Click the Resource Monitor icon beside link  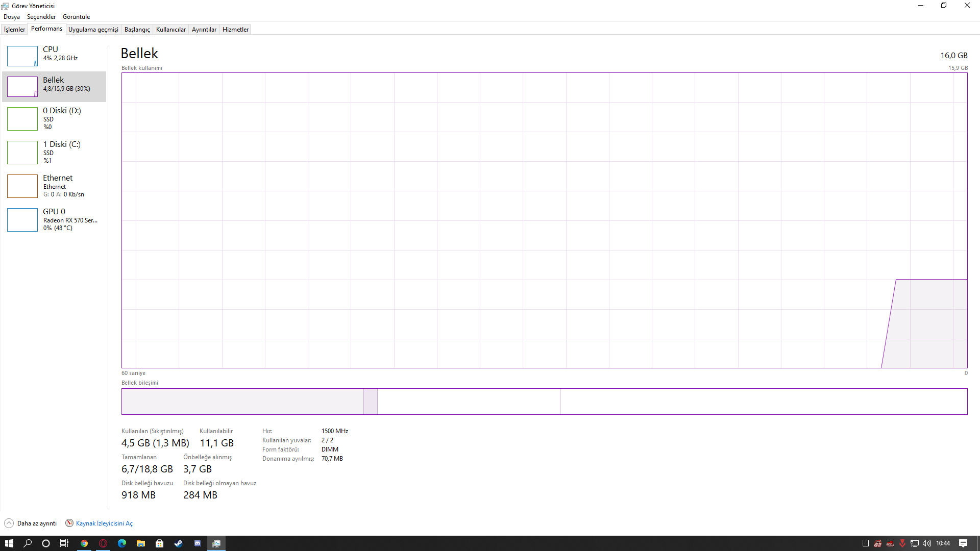pyautogui.click(x=69, y=523)
